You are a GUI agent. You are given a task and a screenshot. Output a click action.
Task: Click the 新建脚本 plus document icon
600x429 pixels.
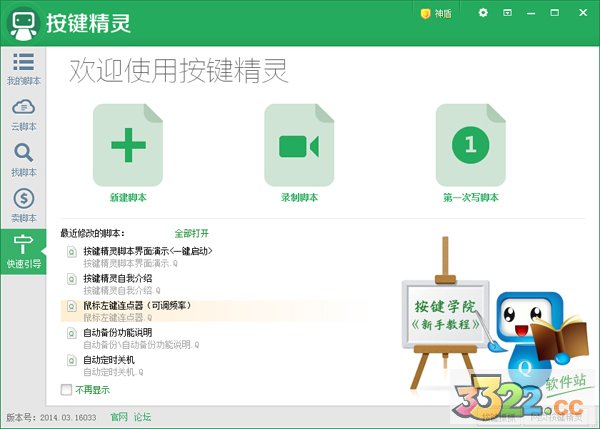tap(128, 145)
